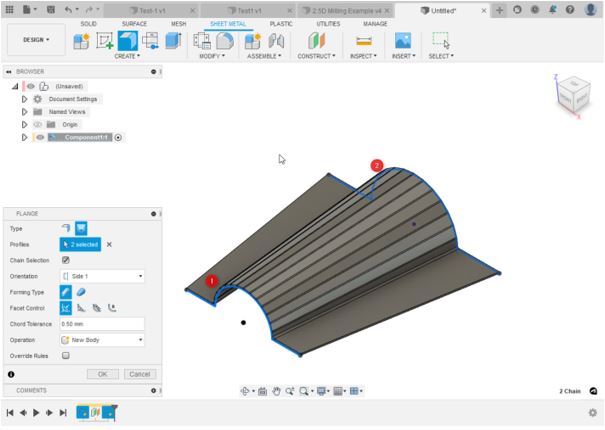Open the CONSTRUCT dropdown menu
The height and width of the screenshot is (430, 605).
pyautogui.click(x=316, y=56)
